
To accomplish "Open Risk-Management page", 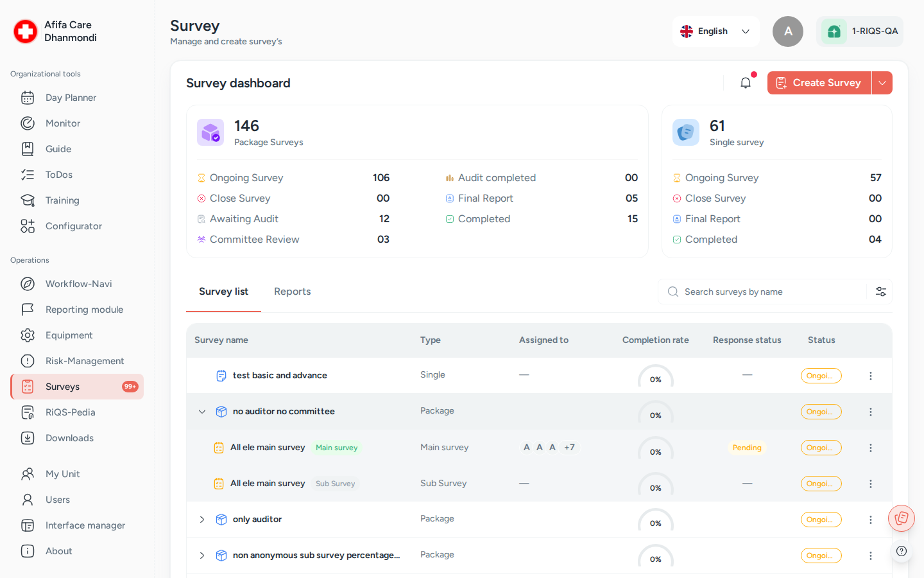I will tap(77, 361).
